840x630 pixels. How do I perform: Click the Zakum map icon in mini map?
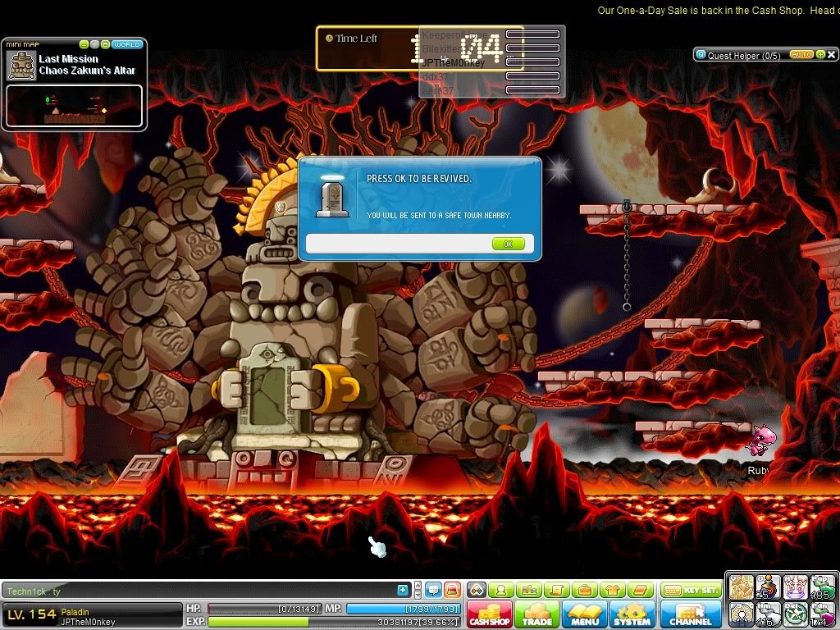click(21, 66)
